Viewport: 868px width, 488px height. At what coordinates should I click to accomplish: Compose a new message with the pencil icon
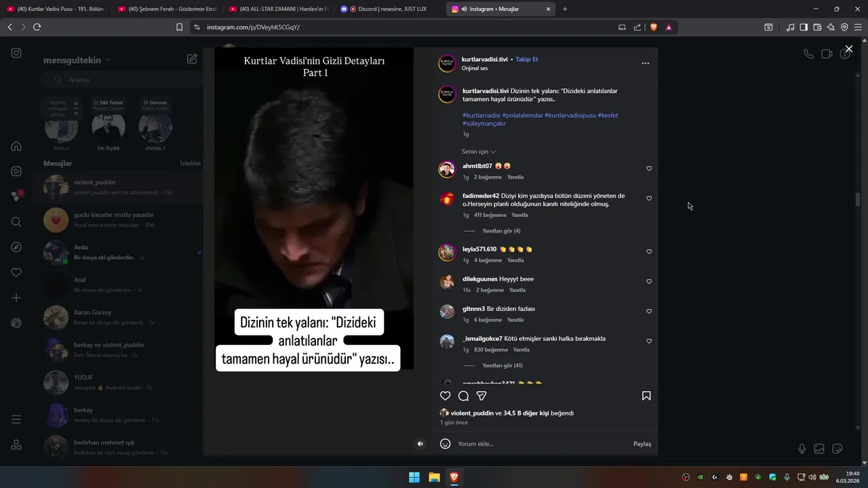tap(192, 59)
